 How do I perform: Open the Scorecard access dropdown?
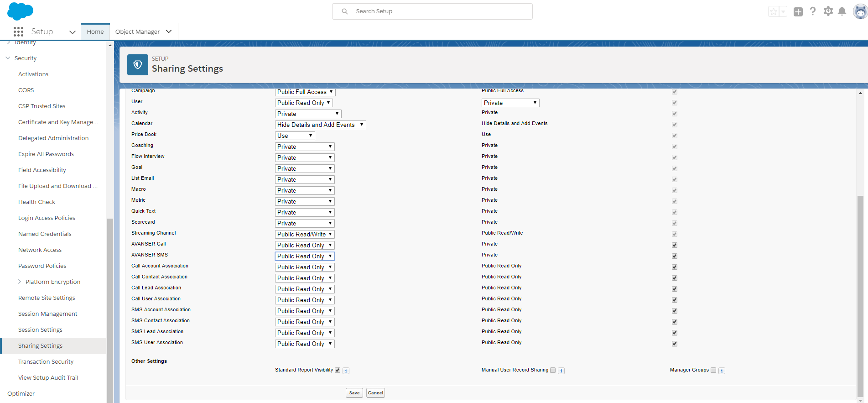click(305, 223)
